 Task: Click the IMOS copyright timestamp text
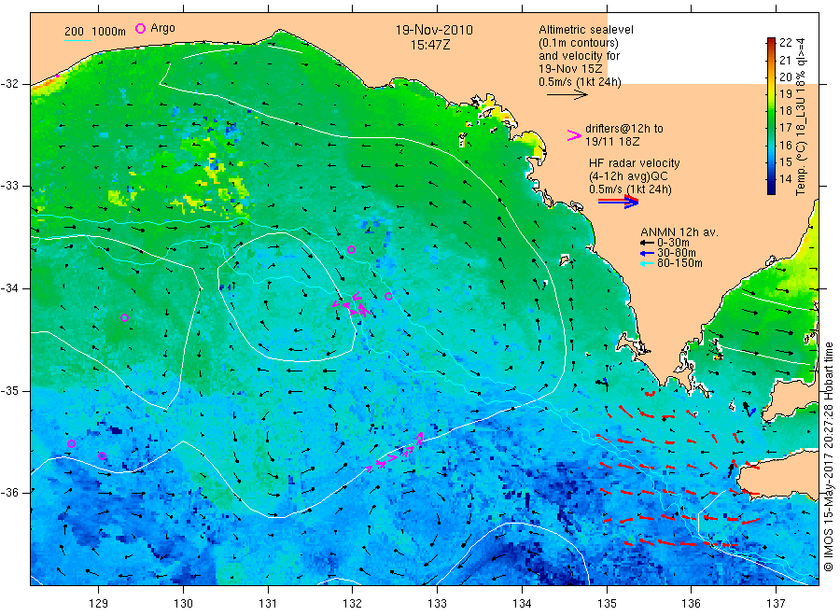pos(829,456)
